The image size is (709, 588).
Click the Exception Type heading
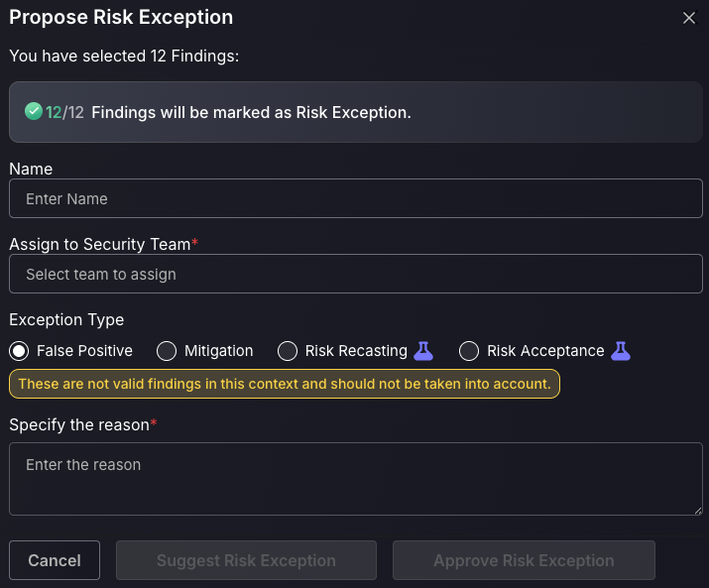pyautogui.click(x=66, y=320)
